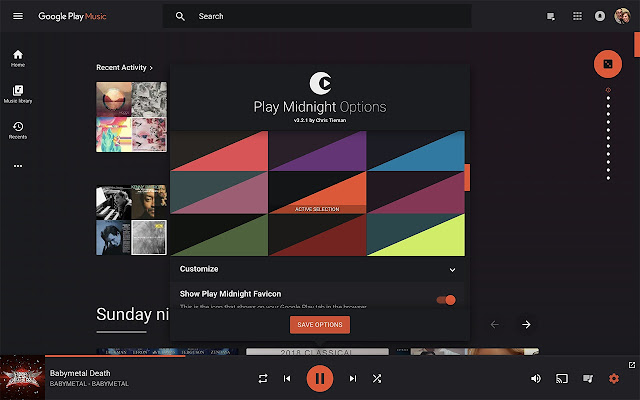
Task: Click the page scrollbar thumb at right edge
Action: 637,44
